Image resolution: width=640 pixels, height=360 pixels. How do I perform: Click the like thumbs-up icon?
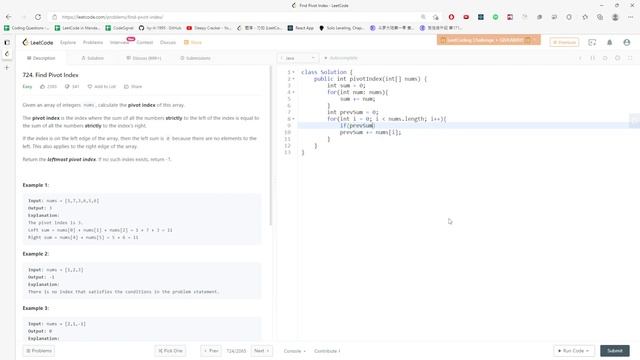[42, 87]
